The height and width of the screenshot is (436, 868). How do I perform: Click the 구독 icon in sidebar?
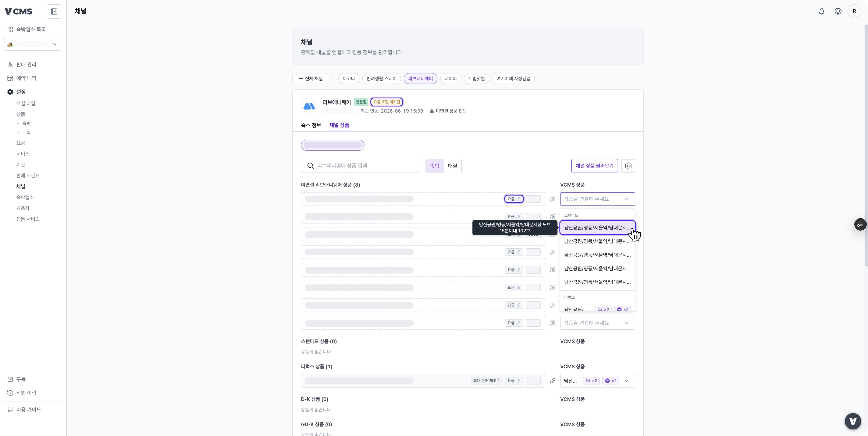pyautogui.click(x=10, y=379)
